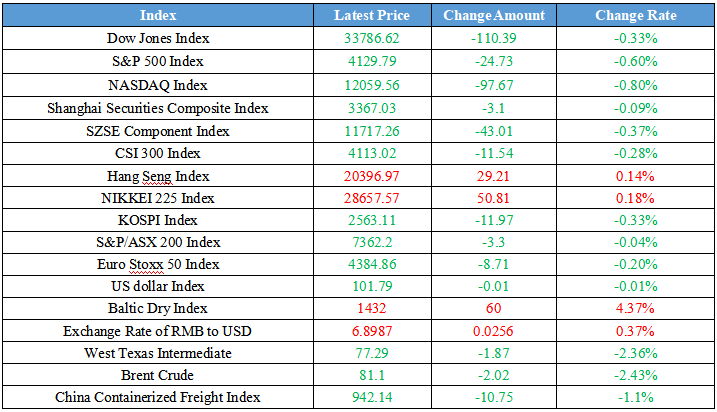Click the KOSPI Index cell

click(158, 220)
